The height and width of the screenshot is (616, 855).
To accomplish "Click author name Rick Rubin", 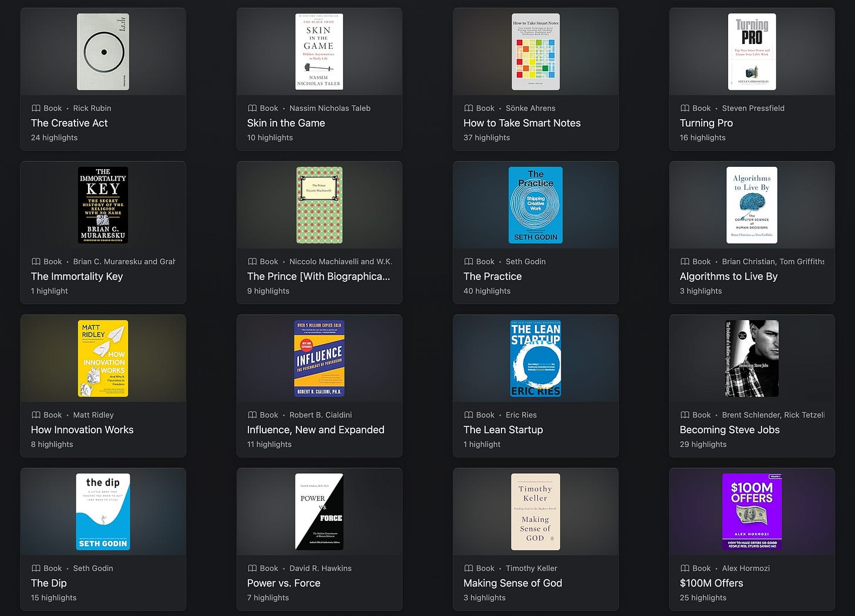I will (92, 108).
